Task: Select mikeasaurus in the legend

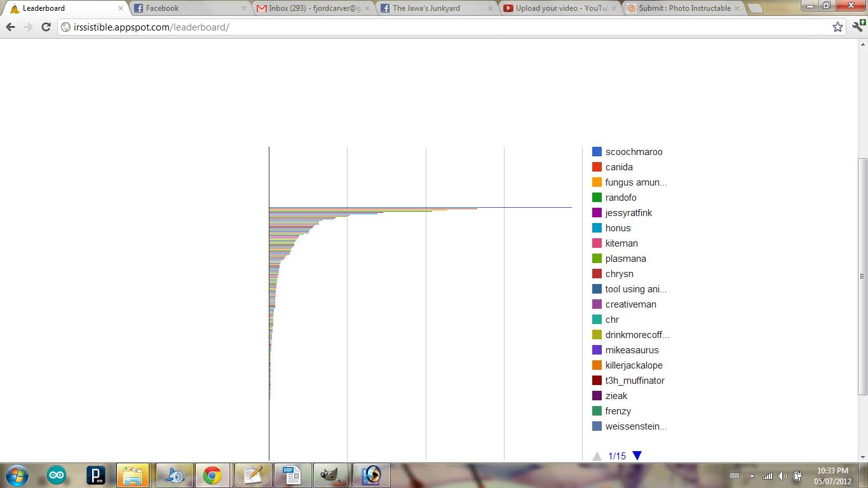Action: tap(632, 350)
